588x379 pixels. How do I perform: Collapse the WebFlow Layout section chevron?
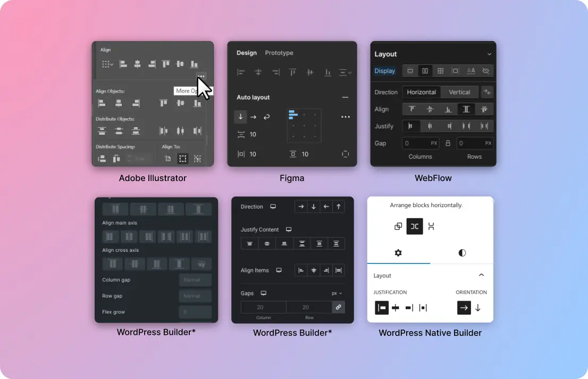[x=489, y=54]
